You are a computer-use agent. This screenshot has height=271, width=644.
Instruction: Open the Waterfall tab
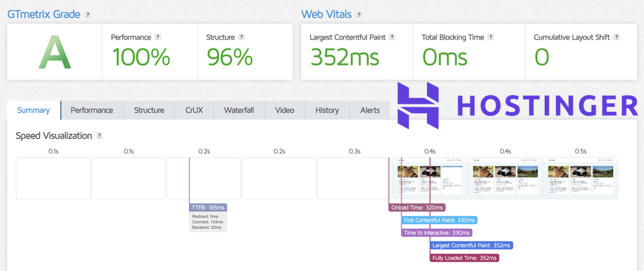tap(239, 110)
